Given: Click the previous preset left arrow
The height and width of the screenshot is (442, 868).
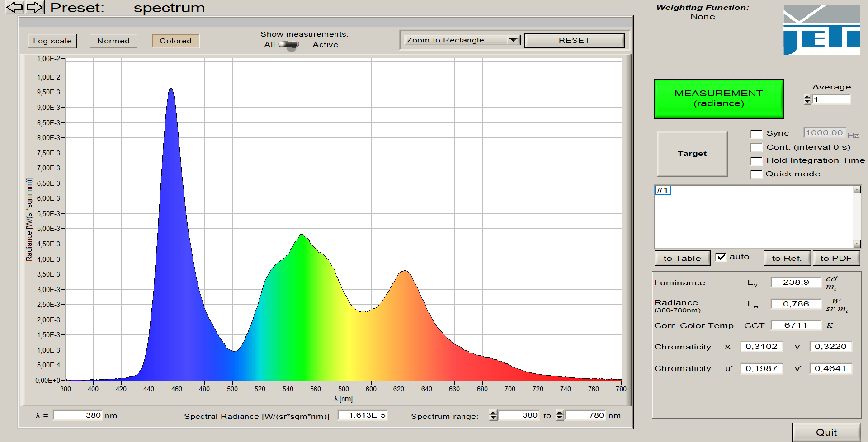Looking at the screenshot, I should click(x=14, y=7).
